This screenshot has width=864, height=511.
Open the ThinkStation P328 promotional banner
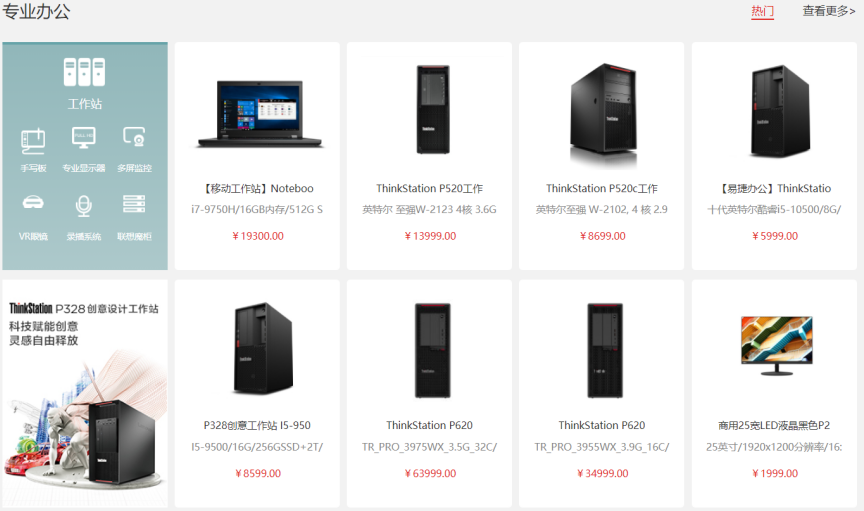pos(85,393)
